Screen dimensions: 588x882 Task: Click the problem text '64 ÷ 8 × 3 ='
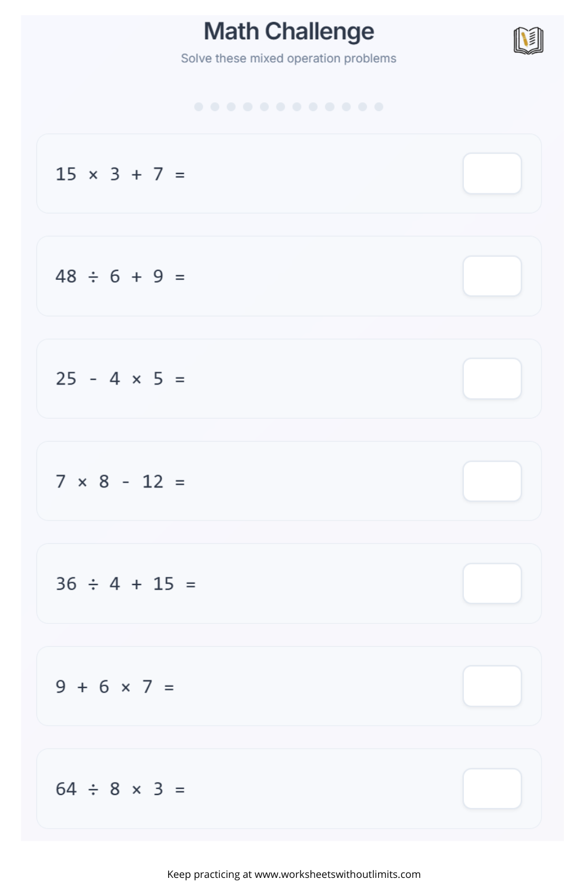coord(120,789)
